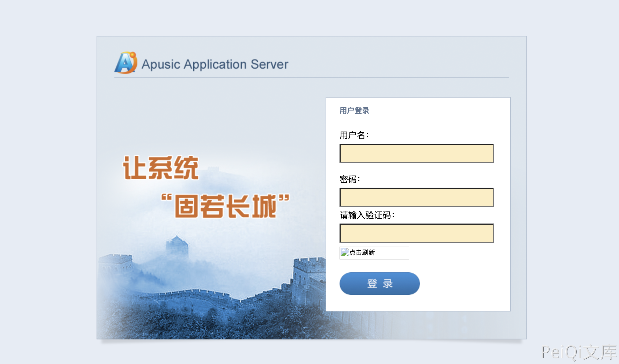This screenshot has height=364, width=619.
Task: Click the PeiQi文库 watermark text
Action: 579,352
